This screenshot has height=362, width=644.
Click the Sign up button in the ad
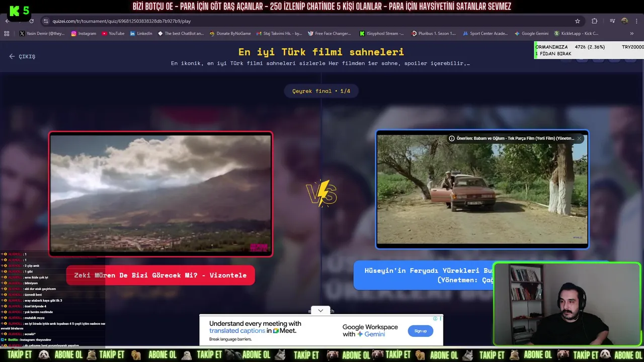pyautogui.click(x=421, y=331)
